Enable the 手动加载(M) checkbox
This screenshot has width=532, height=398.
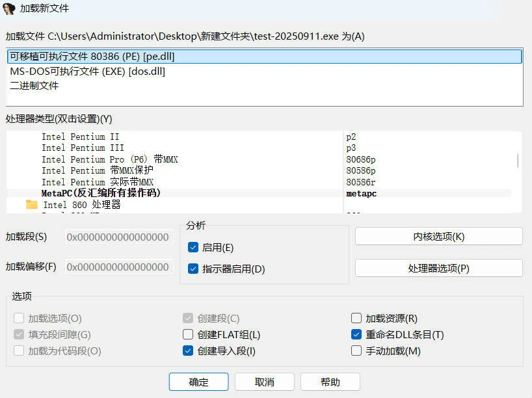(356, 351)
